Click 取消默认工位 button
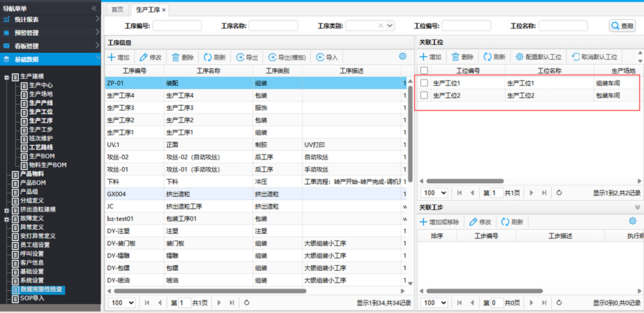 pos(595,57)
